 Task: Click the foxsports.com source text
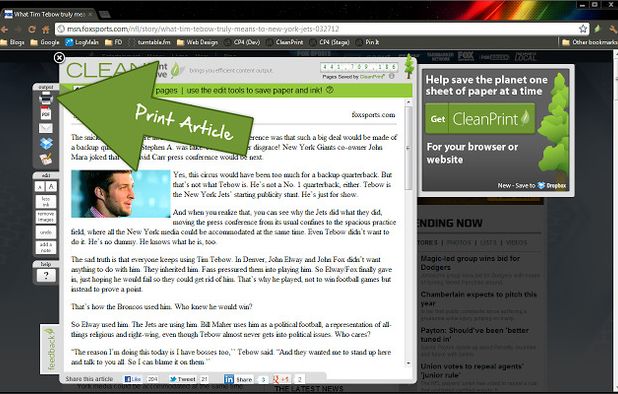pyautogui.click(x=373, y=115)
